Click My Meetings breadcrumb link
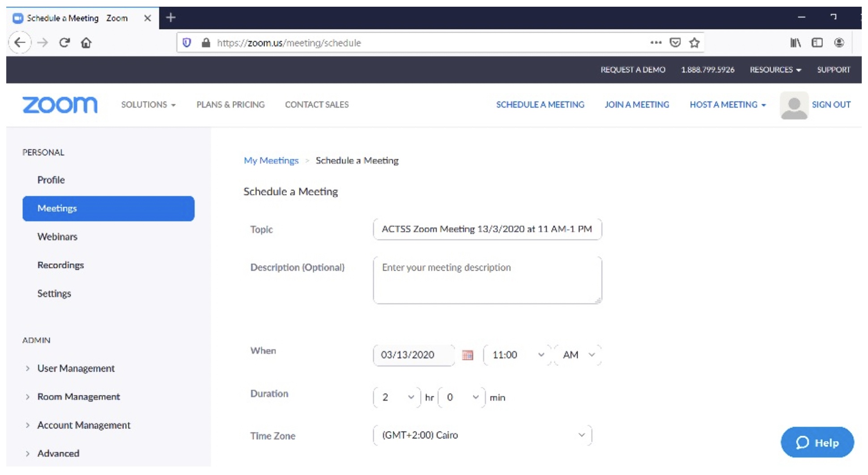 click(x=271, y=161)
